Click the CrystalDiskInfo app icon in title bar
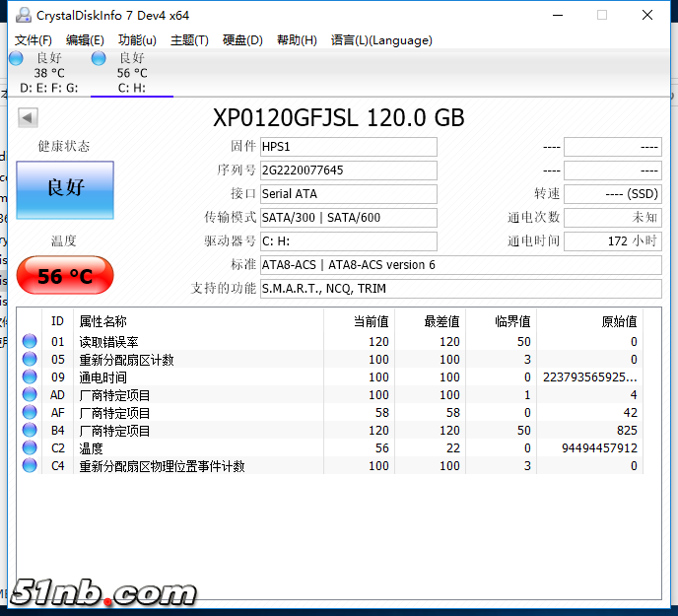 click(x=21, y=15)
